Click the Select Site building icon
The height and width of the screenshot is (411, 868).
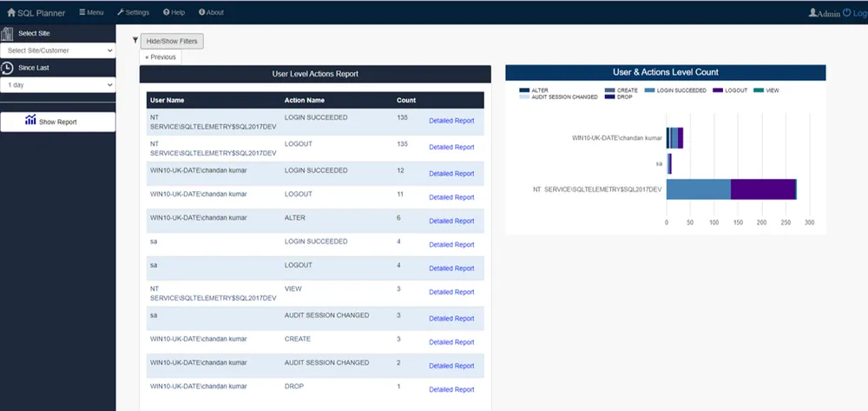point(7,34)
